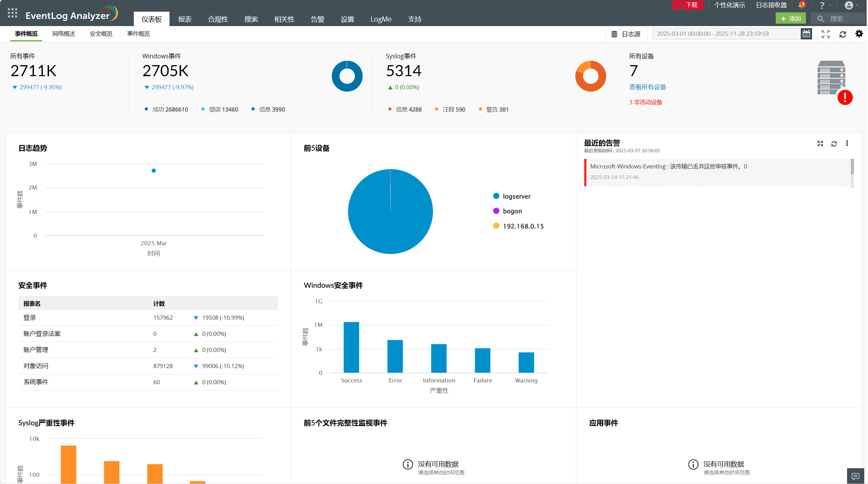Viewport: 868px width, 484px height.
Task: Toggle 192.168.0.15 legend entry
Action: pos(523,226)
